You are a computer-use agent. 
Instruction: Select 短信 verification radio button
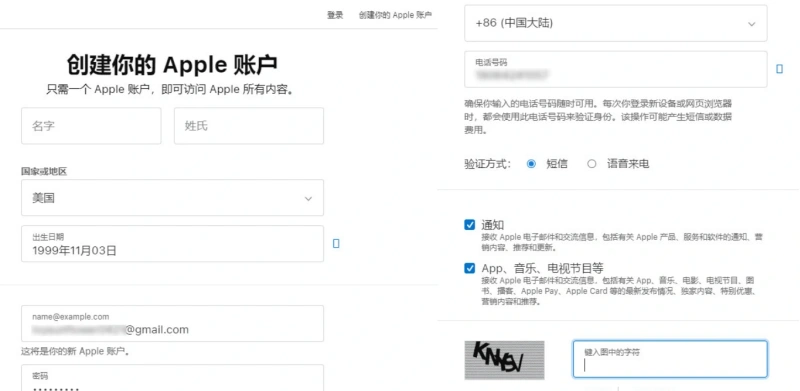pyautogui.click(x=531, y=164)
